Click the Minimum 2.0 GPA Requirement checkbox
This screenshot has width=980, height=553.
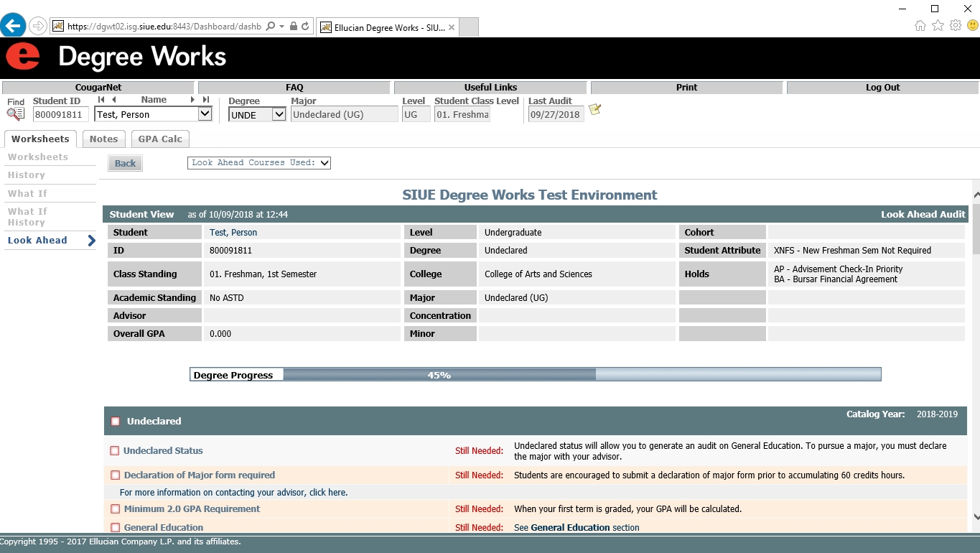pyautogui.click(x=115, y=509)
